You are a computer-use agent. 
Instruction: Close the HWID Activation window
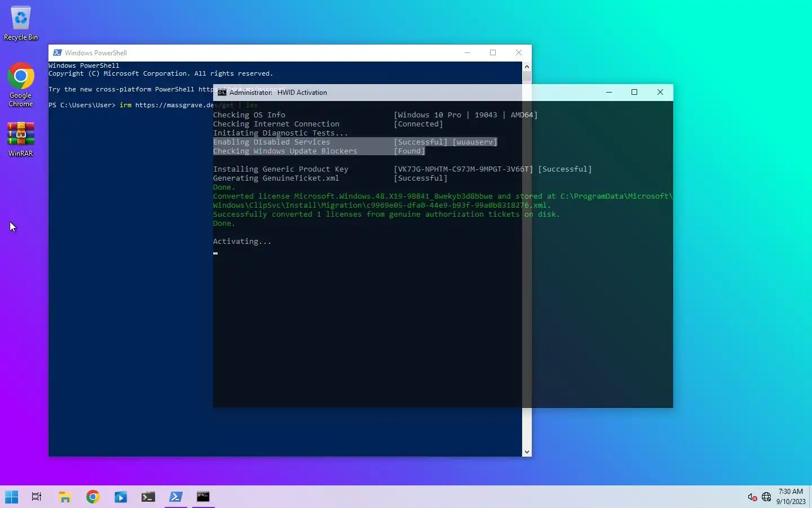coord(660,92)
